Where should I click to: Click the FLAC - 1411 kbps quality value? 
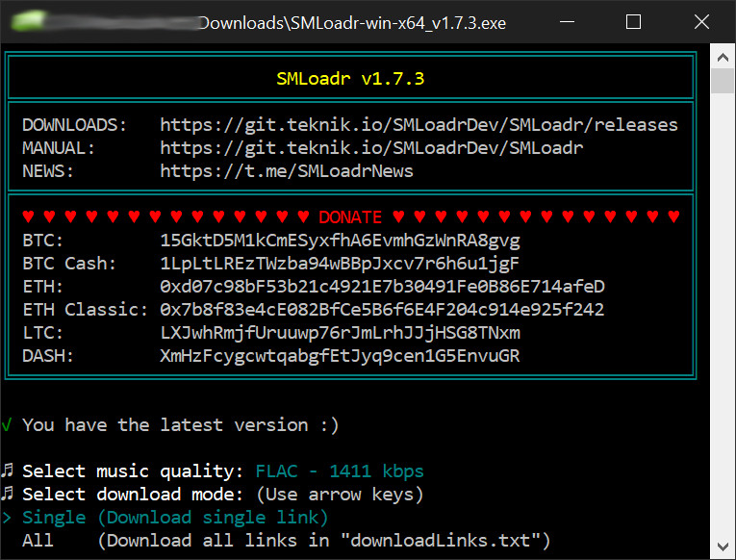coord(340,471)
